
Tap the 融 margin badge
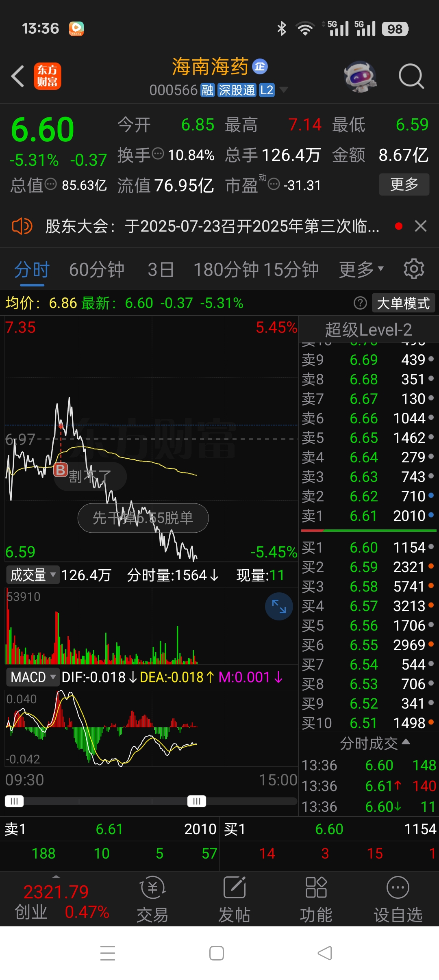(208, 90)
